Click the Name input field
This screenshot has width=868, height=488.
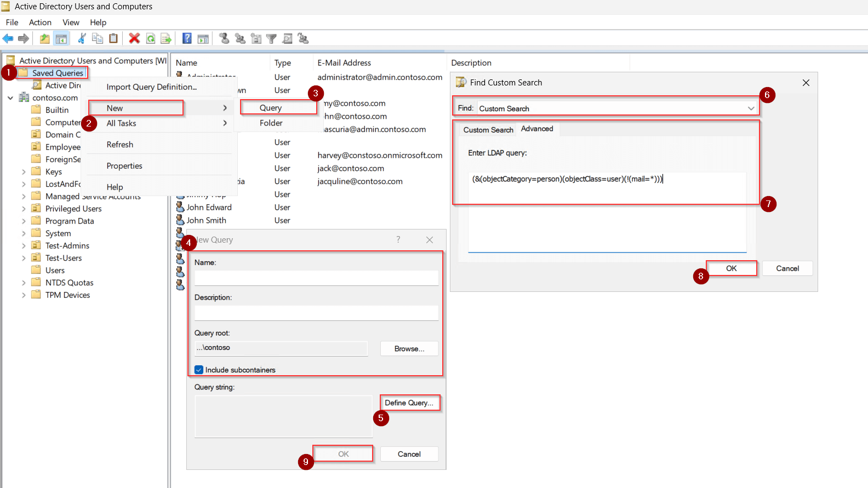tap(316, 278)
